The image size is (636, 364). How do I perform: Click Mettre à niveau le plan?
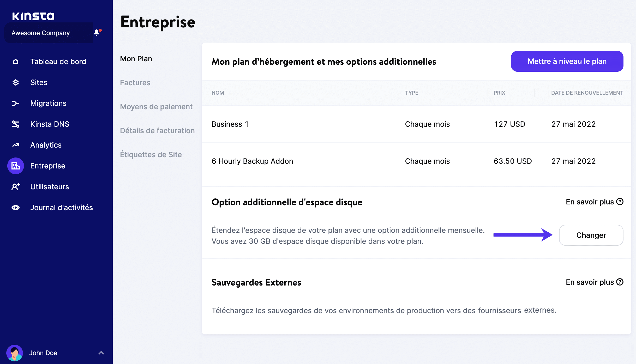pyautogui.click(x=567, y=61)
